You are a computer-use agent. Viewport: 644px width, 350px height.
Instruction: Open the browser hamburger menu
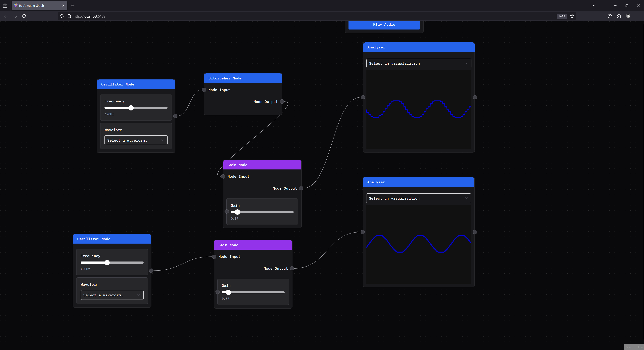pyautogui.click(x=638, y=16)
